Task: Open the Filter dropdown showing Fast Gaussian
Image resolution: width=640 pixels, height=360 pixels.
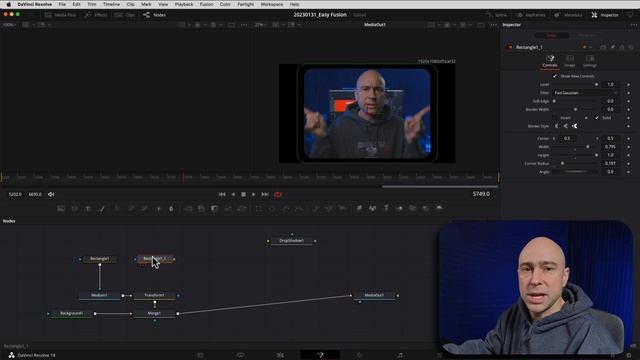Action: pos(586,93)
